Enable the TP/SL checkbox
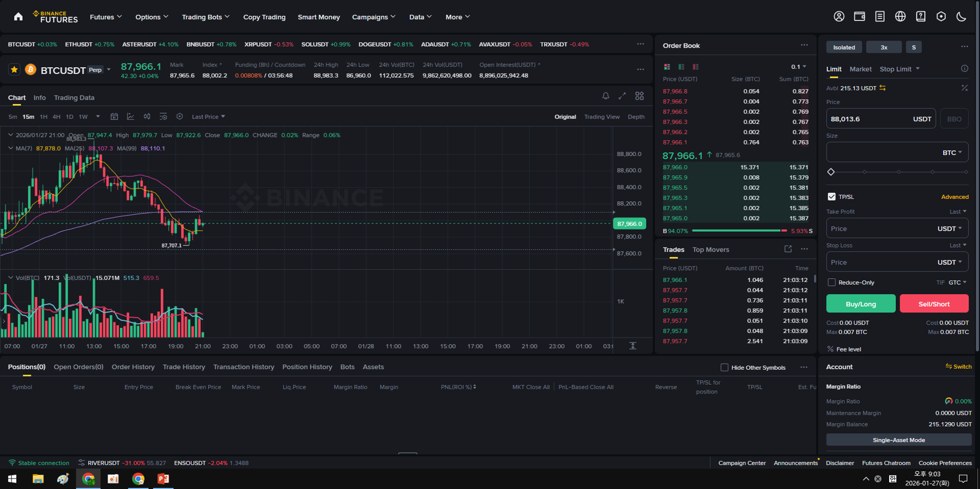The image size is (980, 489). pyautogui.click(x=832, y=196)
